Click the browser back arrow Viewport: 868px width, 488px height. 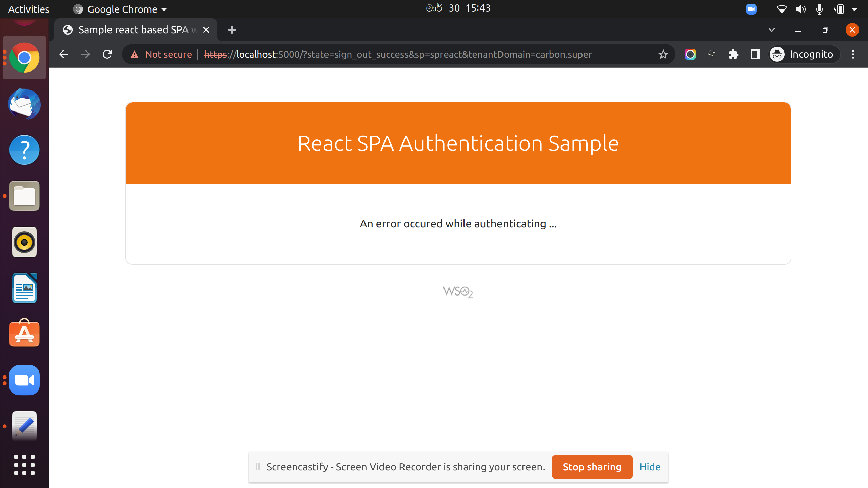pyautogui.click(x=64, y=54)
